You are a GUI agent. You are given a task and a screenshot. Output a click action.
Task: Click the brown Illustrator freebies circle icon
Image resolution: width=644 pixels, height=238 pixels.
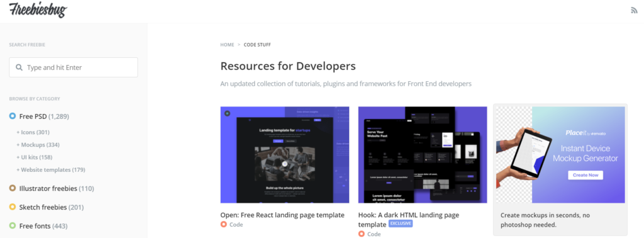coord(13,188)
